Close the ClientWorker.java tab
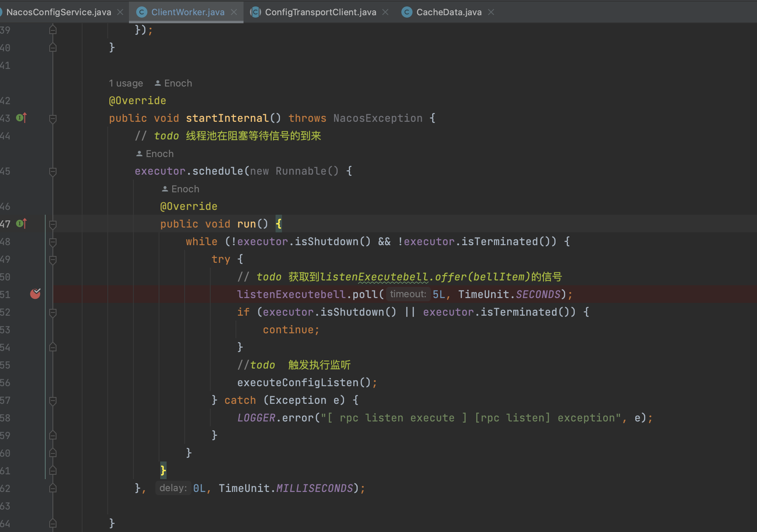757x532 pixels. [x=234, y=12]
